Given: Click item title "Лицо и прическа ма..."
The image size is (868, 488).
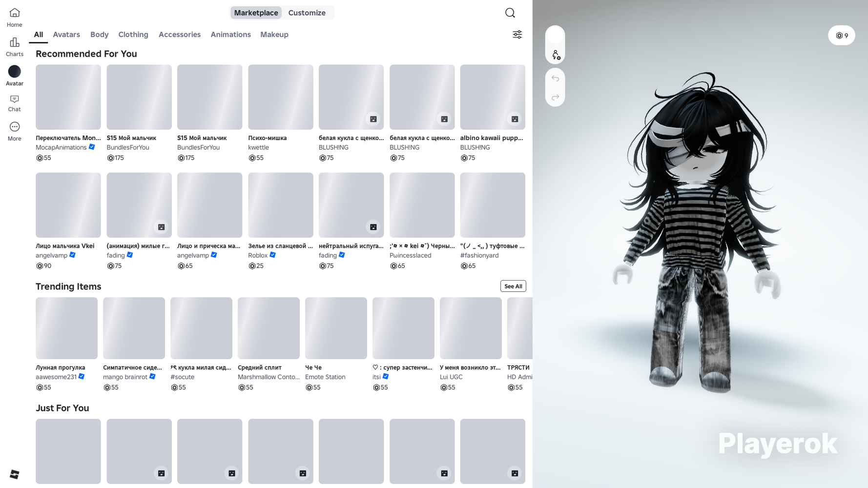Looking at the screenshot, I should (209, 246).
